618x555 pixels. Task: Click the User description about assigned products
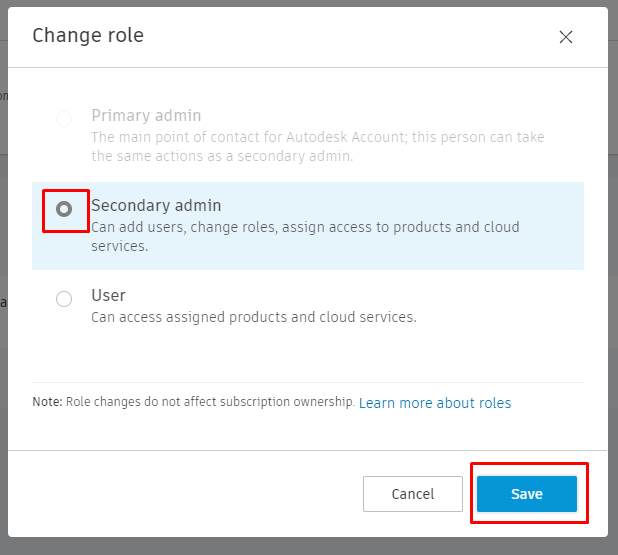[253, 317]
